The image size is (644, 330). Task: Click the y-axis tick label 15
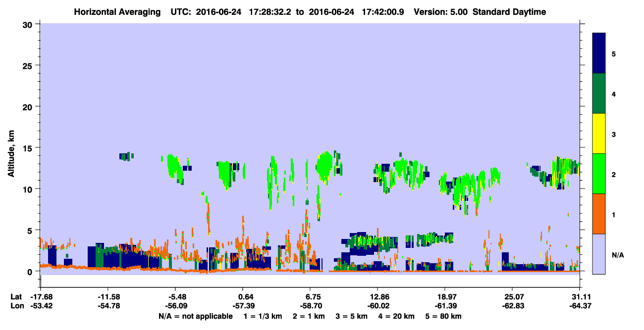[28, 148]
